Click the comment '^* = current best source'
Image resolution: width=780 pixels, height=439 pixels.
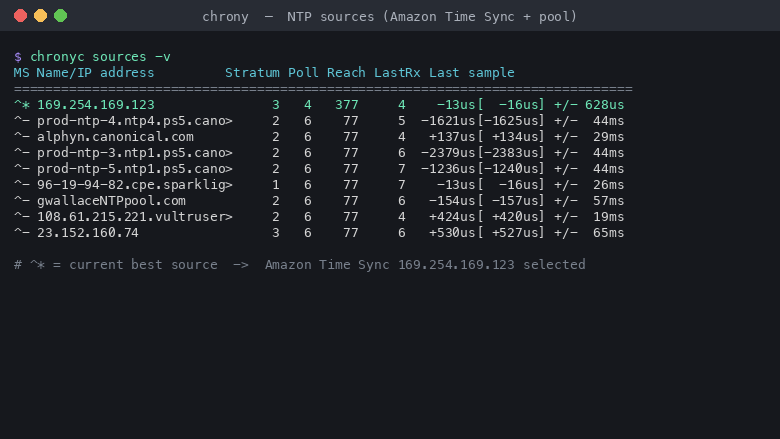click(123, 264)
